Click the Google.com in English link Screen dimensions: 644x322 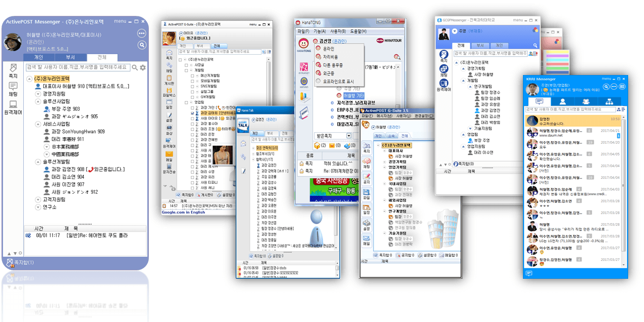183,212
